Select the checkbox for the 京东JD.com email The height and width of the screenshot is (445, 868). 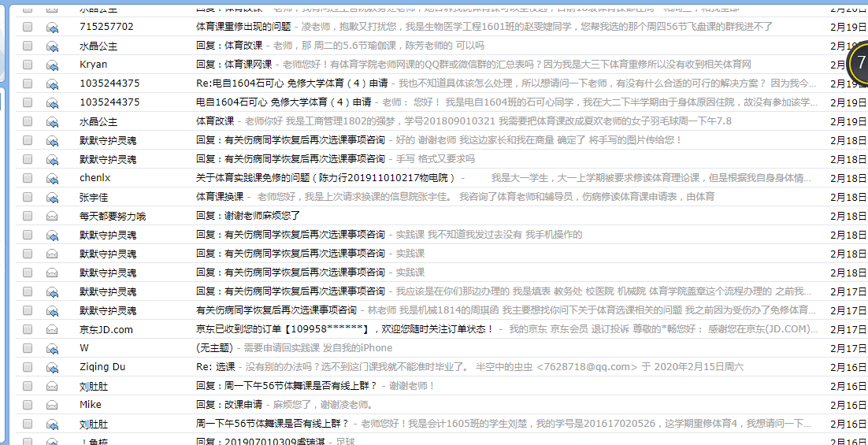point(28,329)
